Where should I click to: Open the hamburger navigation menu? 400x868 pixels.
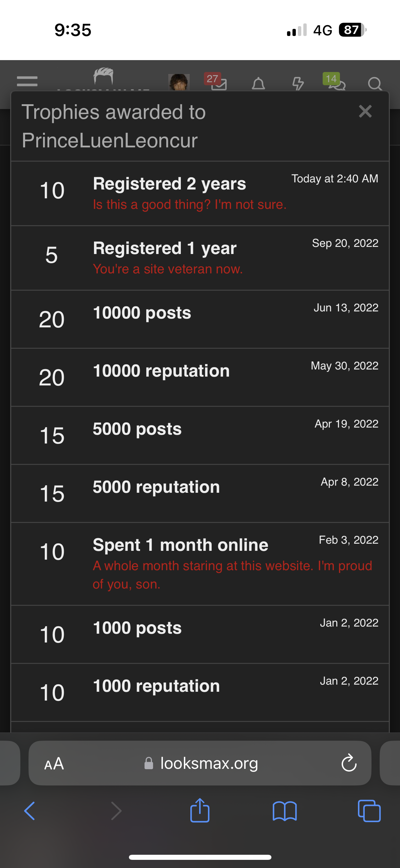tap(27, 81)
